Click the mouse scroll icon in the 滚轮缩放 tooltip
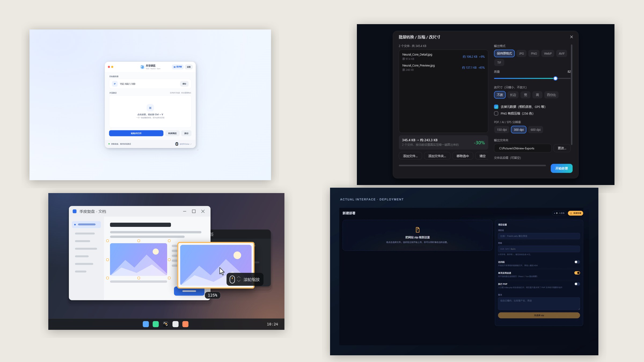Viewport: 644px width, 362px height. coord(232,279)
